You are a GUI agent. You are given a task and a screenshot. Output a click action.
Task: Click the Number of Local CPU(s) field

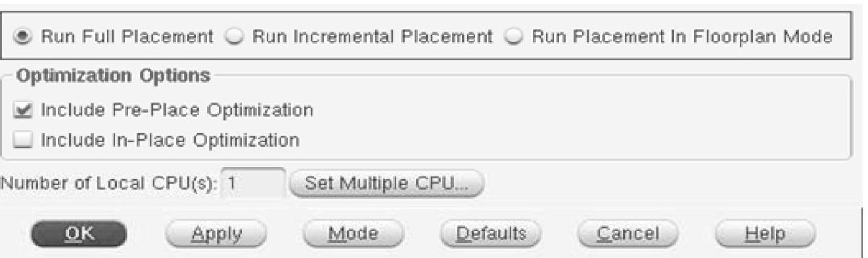coord(252,183)
